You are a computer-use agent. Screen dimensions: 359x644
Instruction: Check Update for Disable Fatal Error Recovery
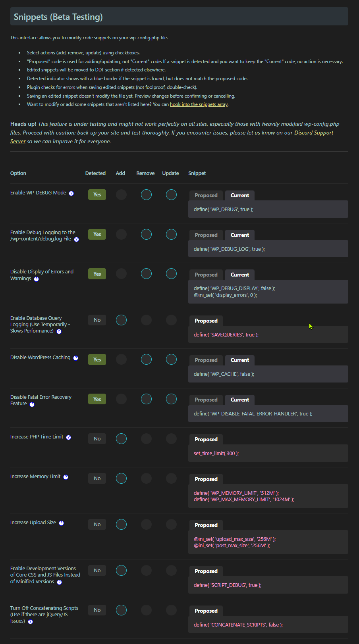click(171, 399)
